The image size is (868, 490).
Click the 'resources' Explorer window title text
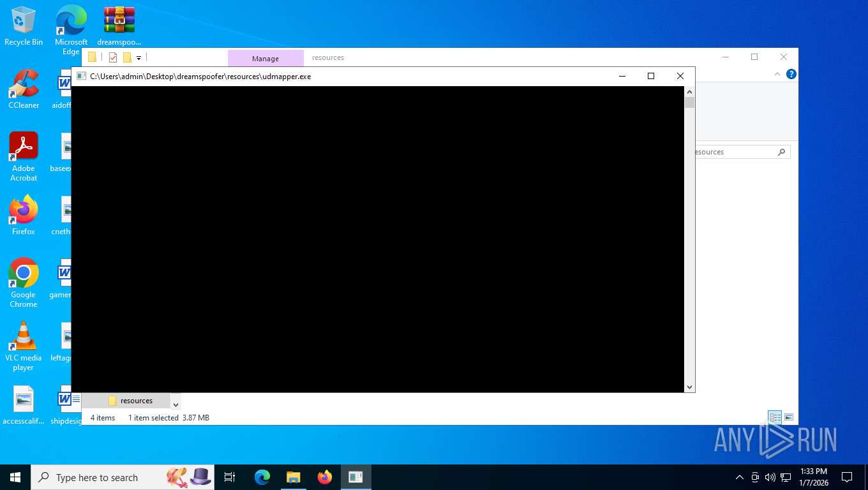[x=328, y=57]
